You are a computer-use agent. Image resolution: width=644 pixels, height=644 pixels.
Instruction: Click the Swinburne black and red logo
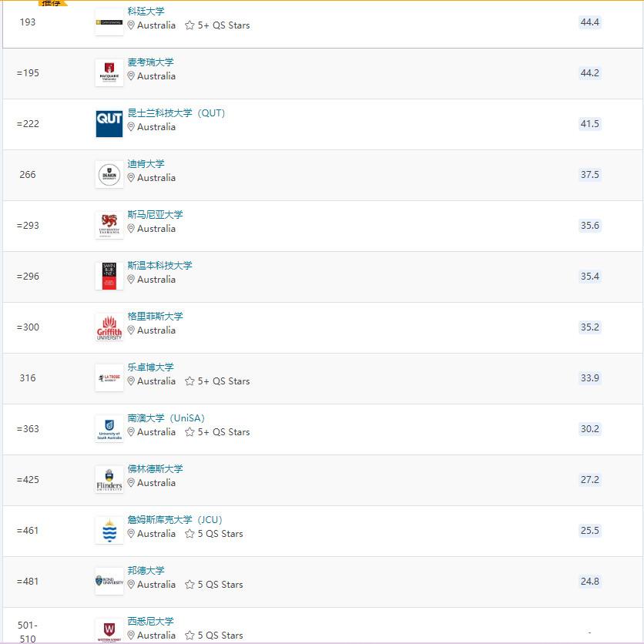click(x=109, y=276)
